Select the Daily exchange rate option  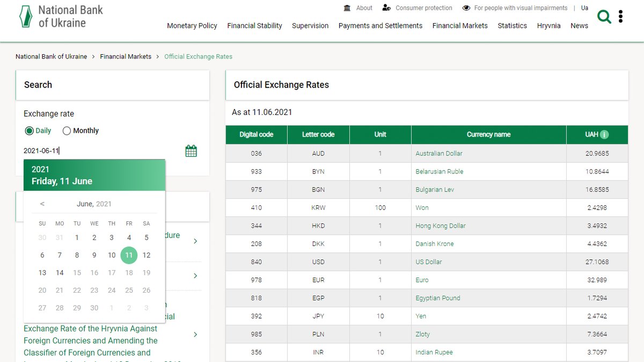click(x=29, y=131)
